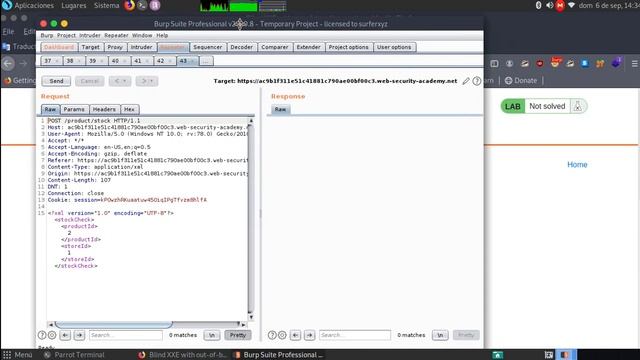Toggle the \n non-printable characters button in the request
The width and height of the screenshot is (640, 360).
[212, 335]
